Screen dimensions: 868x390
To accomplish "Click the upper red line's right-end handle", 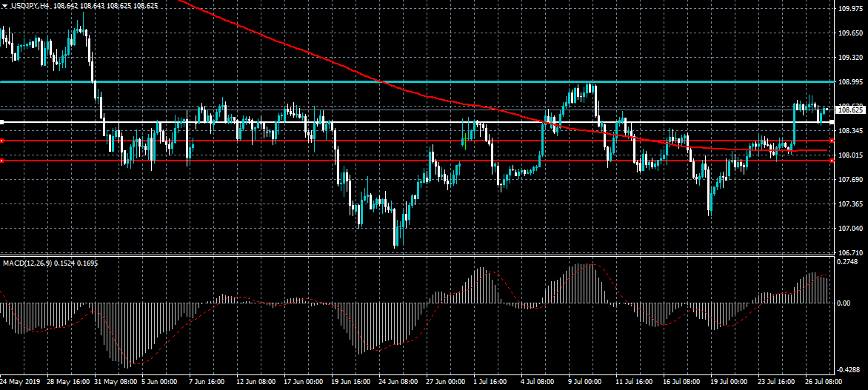I will (832, 141).
